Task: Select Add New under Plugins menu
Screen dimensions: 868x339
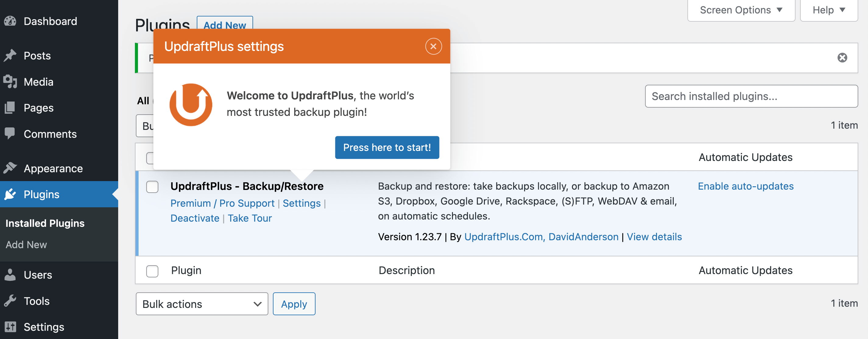Action: click(26, 244)
